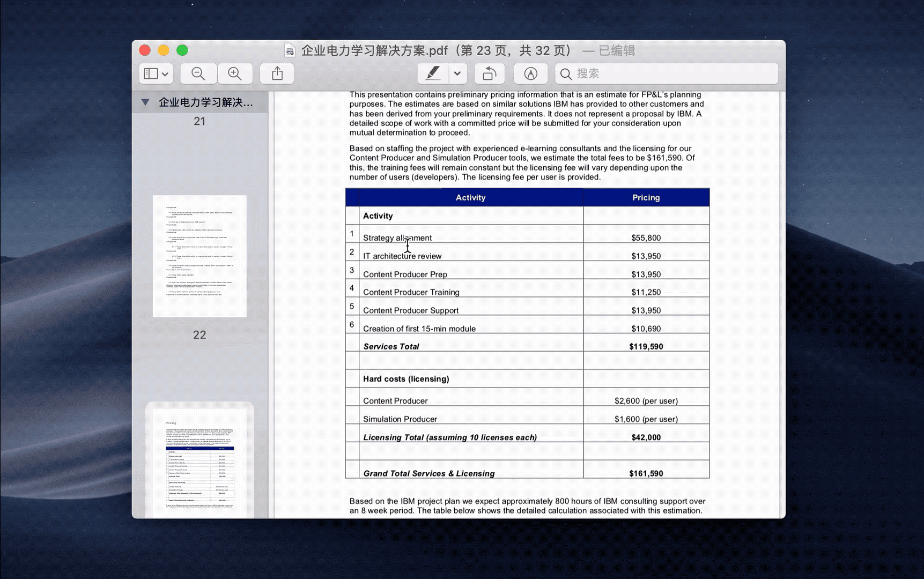This screenshot has width=924, height=579.
Task: Rotate the page using the rotate icon
Action: coord(489,74)
